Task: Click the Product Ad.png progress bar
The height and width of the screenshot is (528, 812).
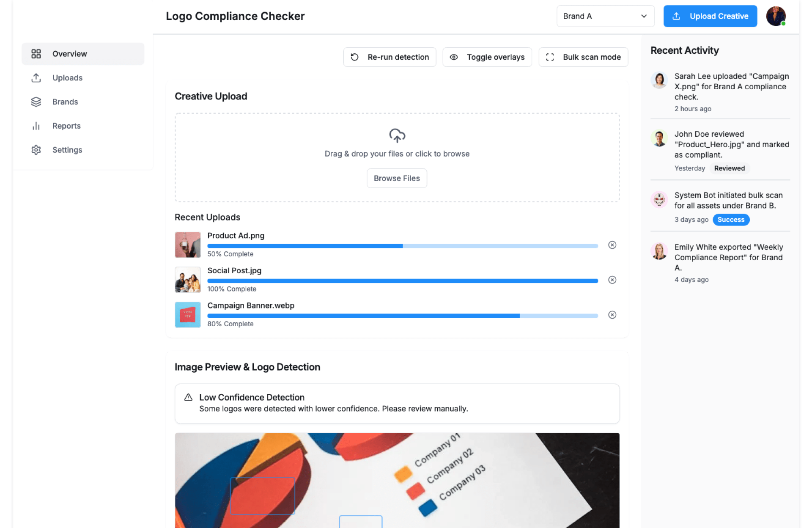Action: (x=402, y=246)
